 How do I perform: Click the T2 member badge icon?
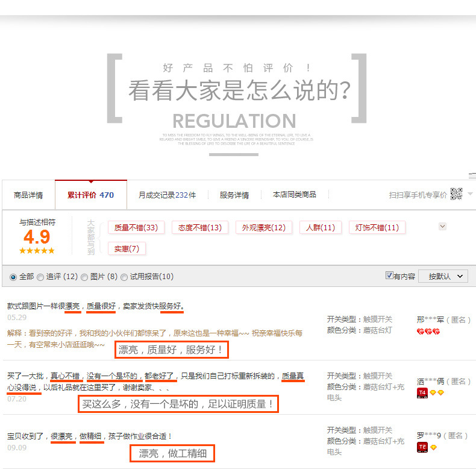click(422, 447)
